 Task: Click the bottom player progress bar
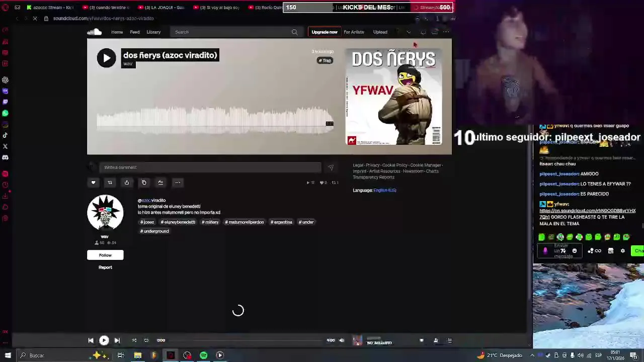[246, 340]
